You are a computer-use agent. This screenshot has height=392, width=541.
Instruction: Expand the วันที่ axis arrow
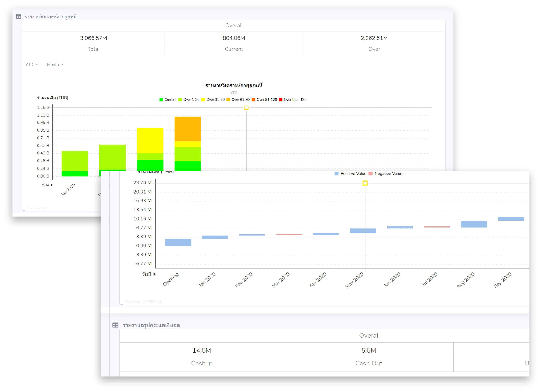(x=154, y=274)
